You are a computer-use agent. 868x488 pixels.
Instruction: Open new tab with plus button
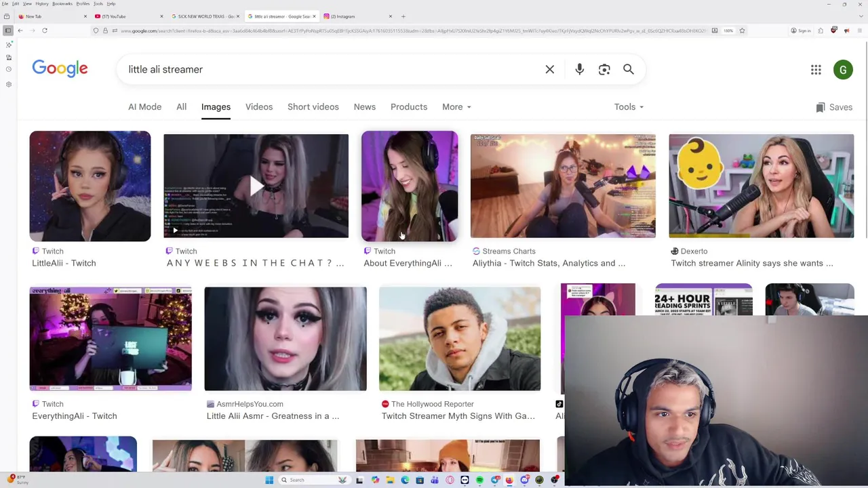click(403, 16)
